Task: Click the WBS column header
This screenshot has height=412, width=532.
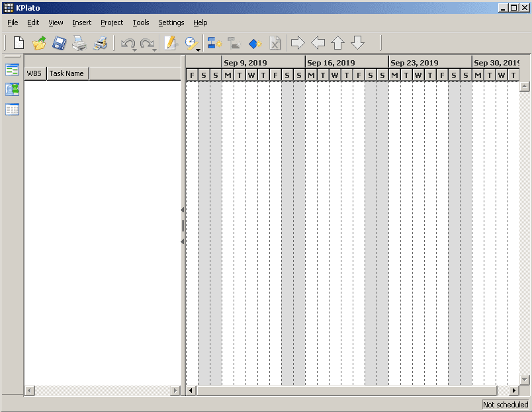Action: point(35,73)
